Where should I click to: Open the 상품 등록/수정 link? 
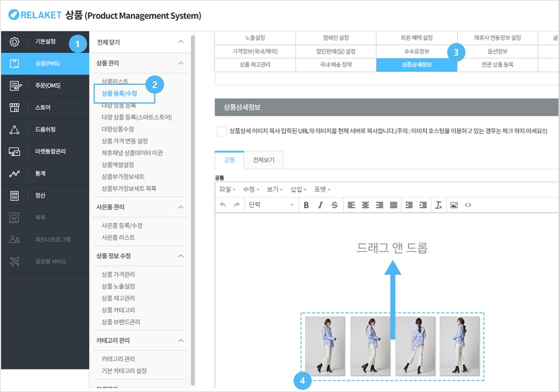pyautogui.click(x=119, y=93)
